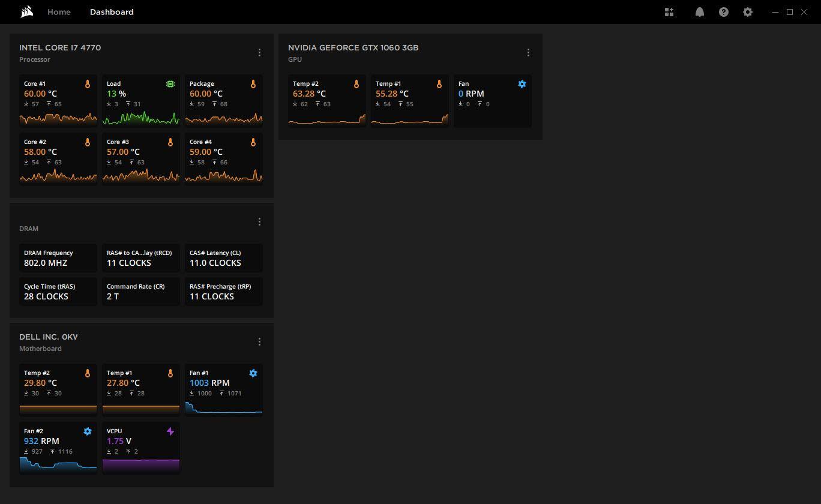Select the Dashboard tab
Screen dimensions: 821x504
112,12
